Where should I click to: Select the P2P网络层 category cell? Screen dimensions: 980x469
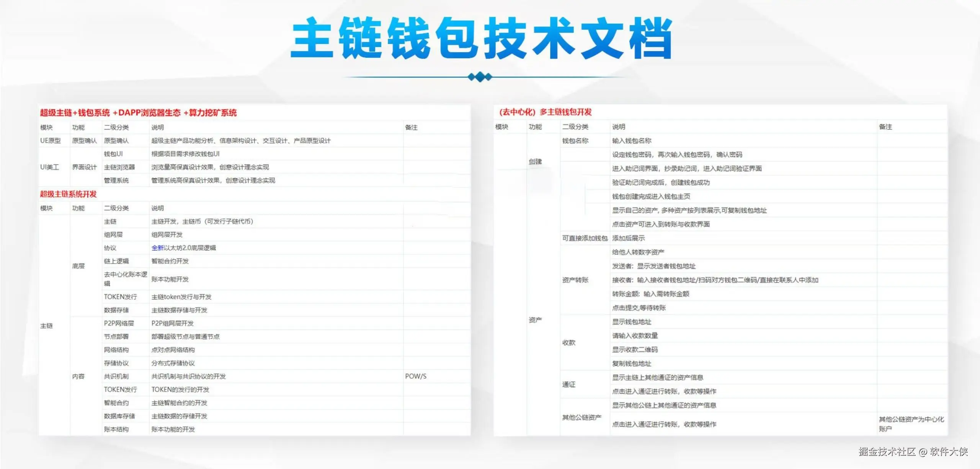[119, 323]
